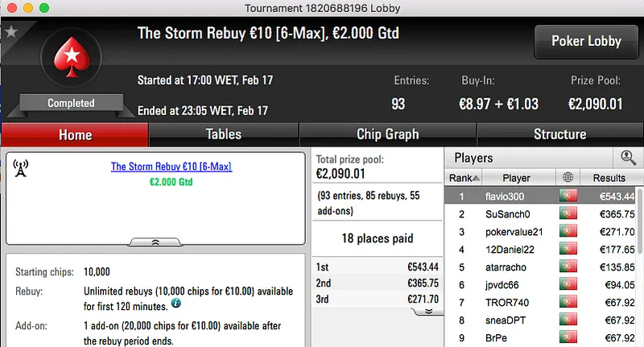This screenshot has width=644, height=347.
Task: Sort players by country globe column
Action: click(570, 178)
